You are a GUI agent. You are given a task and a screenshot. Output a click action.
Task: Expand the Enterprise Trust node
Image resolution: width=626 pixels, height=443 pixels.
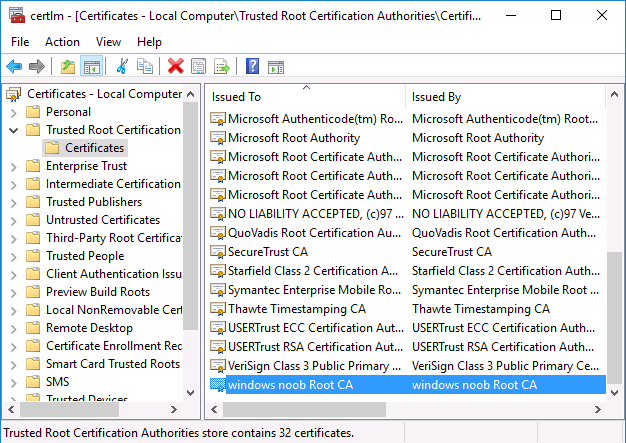pyautogui.click(x=14, y=166)
